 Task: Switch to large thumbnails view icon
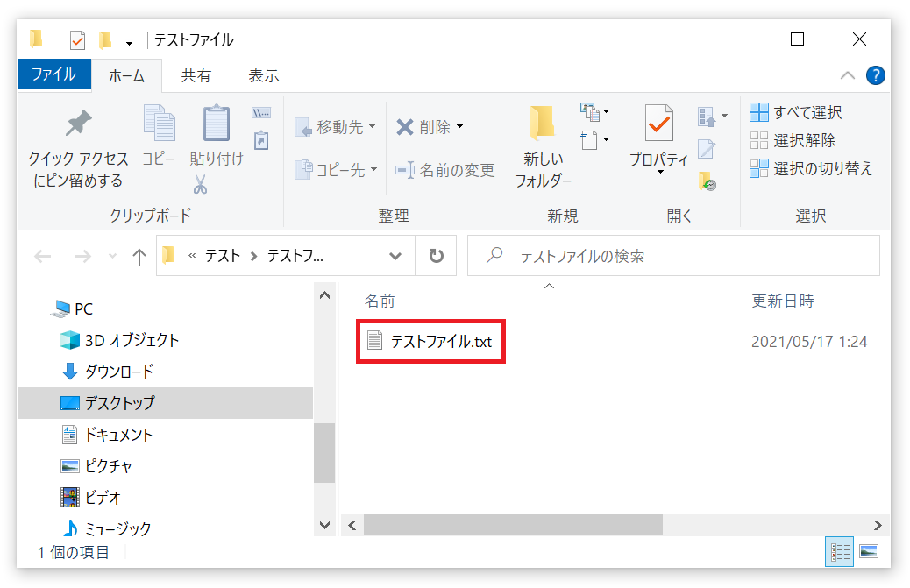tap(869, 552)
